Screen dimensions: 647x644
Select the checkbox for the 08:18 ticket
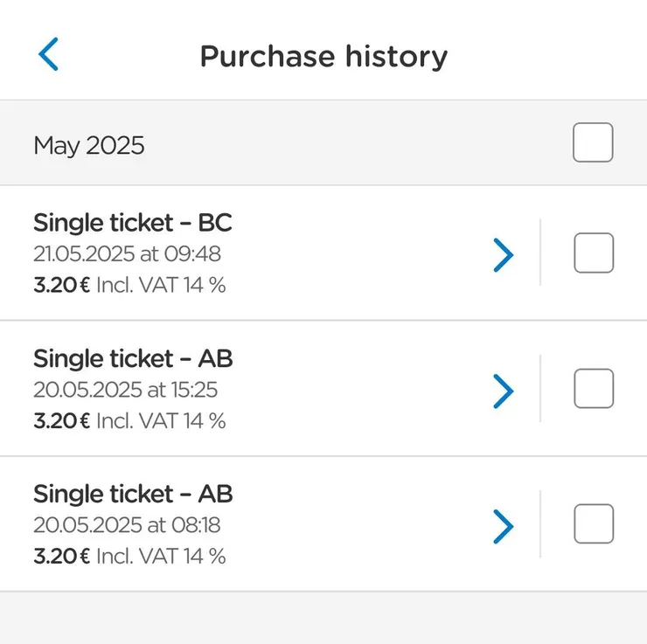click(x=593, y=524)
